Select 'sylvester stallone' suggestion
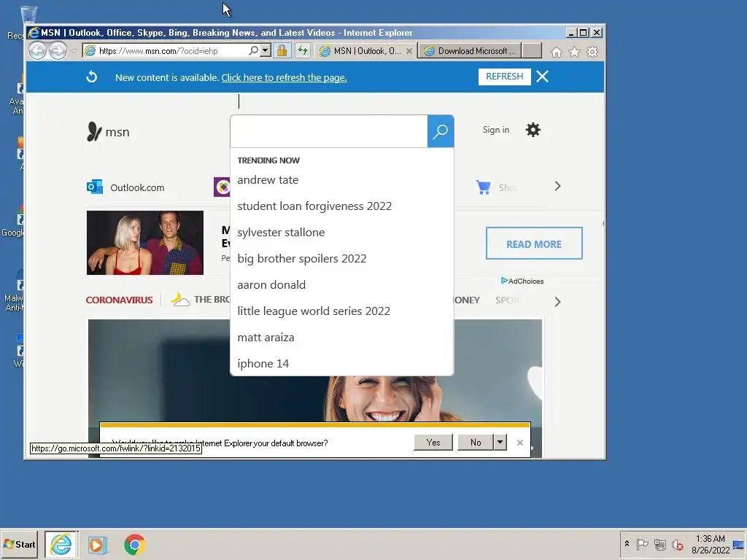Screen dimensions: 747x560 point(281,233)
